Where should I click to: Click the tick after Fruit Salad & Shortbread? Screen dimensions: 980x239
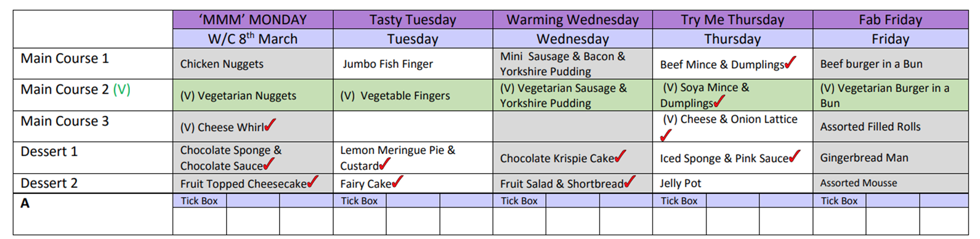(630, 182)
